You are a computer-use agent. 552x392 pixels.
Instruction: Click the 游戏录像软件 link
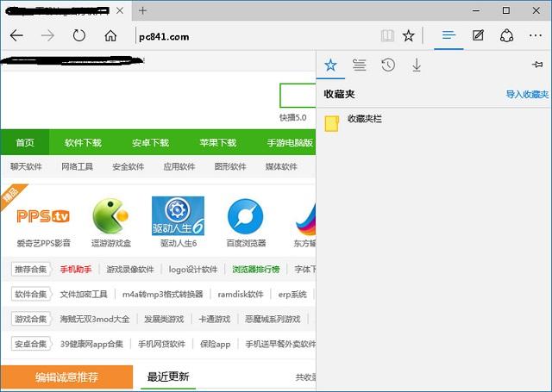[x=130, y=270]
